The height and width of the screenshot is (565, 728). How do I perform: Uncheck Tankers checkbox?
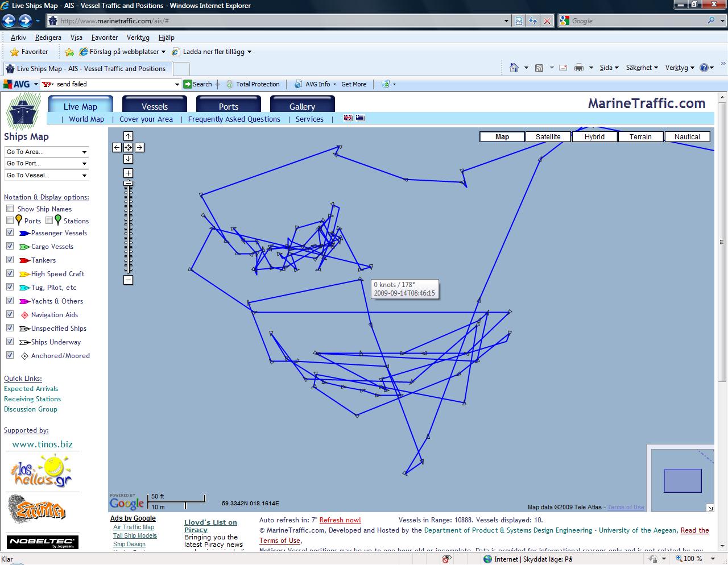[10, 260]
